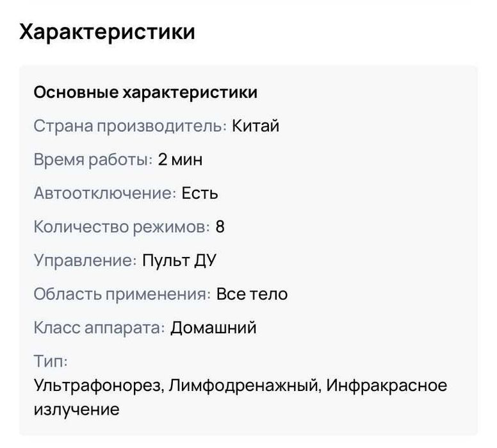Screen dimensions: 497x448
Task: Click the Область применения label
Action: click(122, 294)
